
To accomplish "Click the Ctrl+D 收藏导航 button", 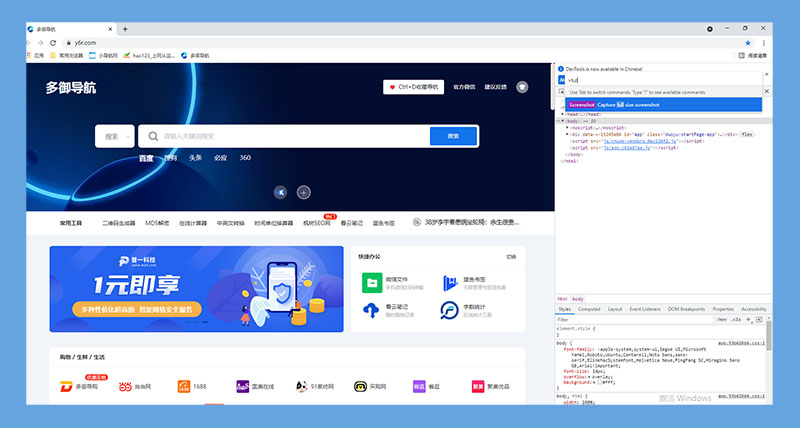I will pos(414,87).
